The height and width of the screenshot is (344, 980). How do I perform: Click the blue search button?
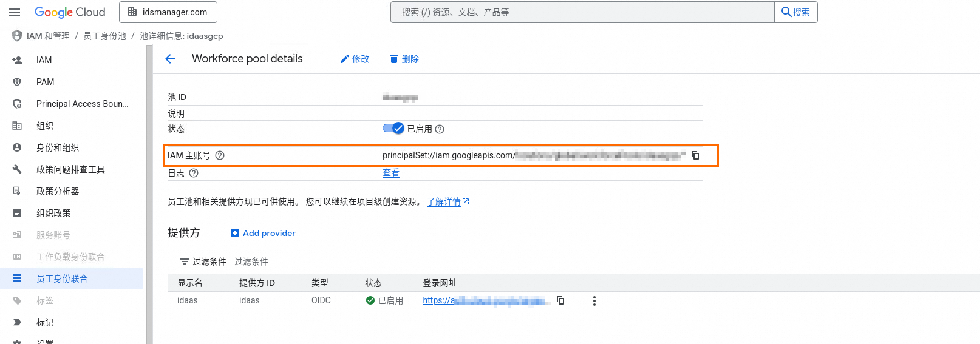[796, 12]
